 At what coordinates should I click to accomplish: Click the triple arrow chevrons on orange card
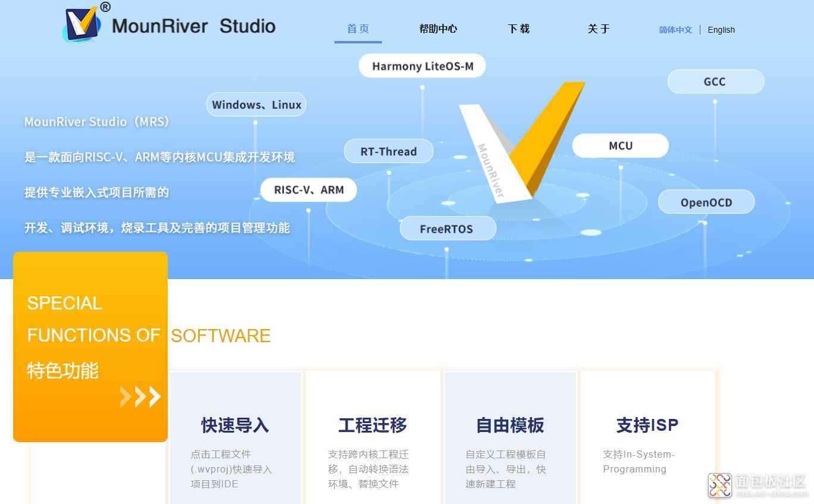pyautogui.click(x=140, y=396)
